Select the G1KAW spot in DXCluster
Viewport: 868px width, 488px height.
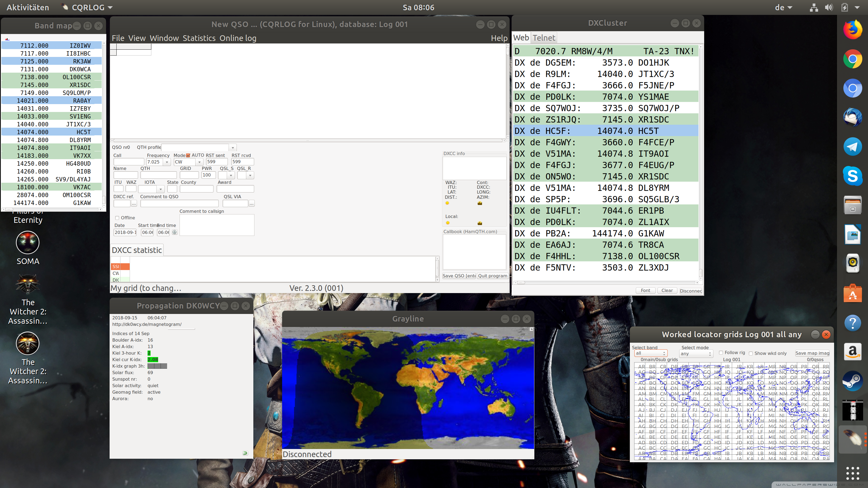click(605, 233)
